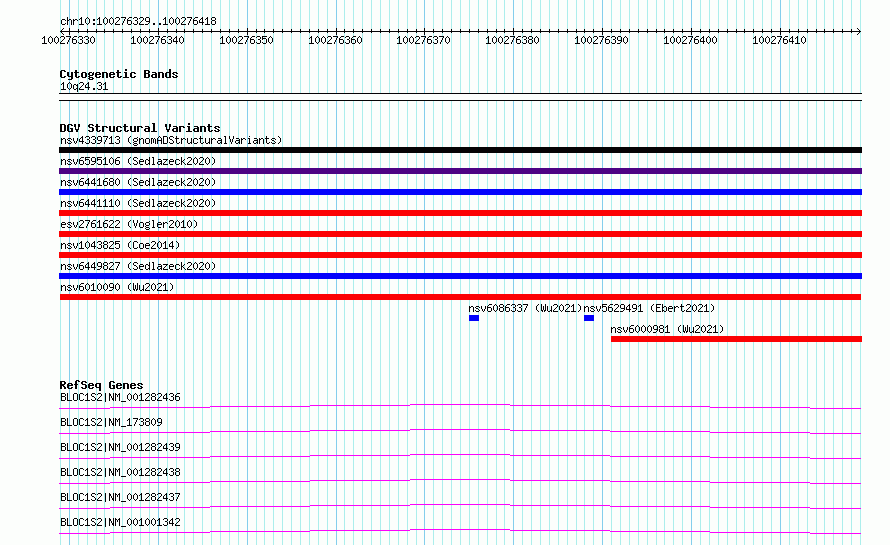Open variant nsv5629491 Ebert2021 label

pos(649,308)
